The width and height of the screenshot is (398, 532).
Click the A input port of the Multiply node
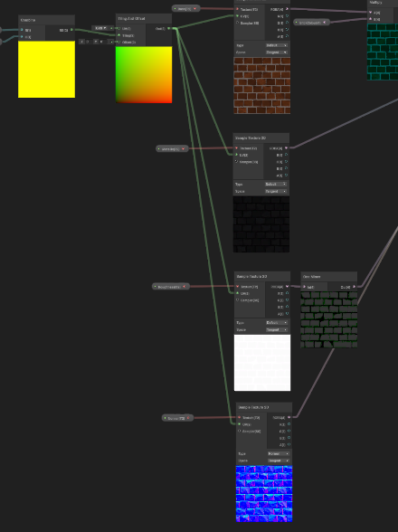click(370, 13)
